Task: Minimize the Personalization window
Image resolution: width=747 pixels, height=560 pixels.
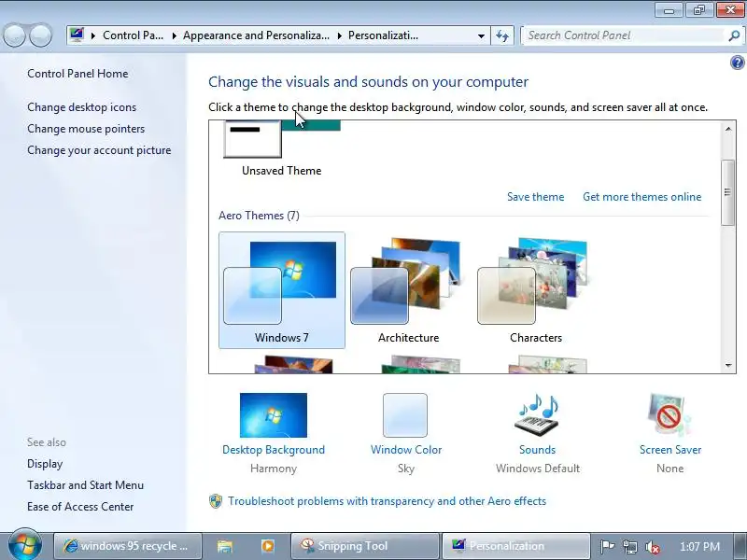Action: [x=669, y=9]
